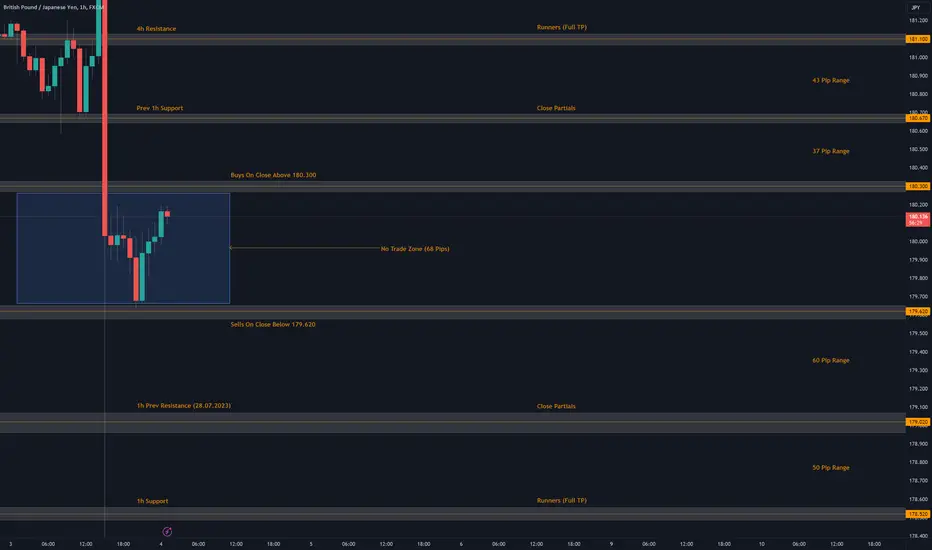Click the 181.200 price axis value
932x550 pixels.
(918, 20)
